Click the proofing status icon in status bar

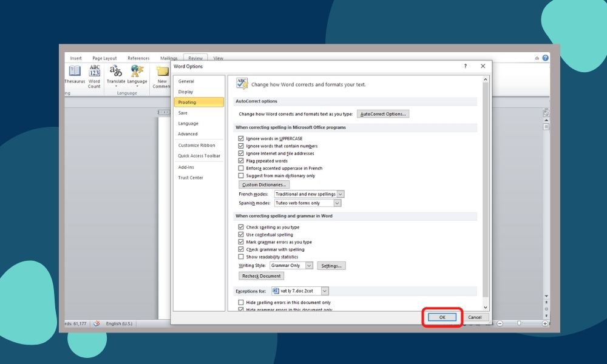[x=97, y=323]
